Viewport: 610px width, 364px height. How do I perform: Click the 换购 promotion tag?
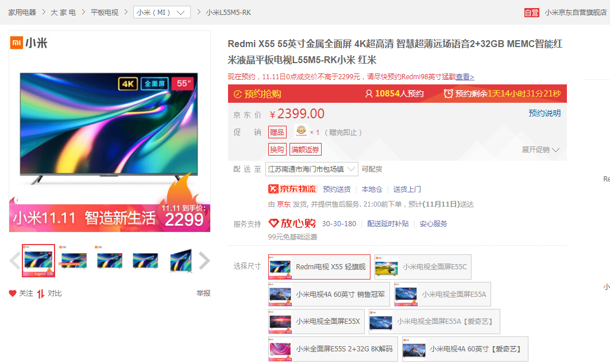(277, 149)
